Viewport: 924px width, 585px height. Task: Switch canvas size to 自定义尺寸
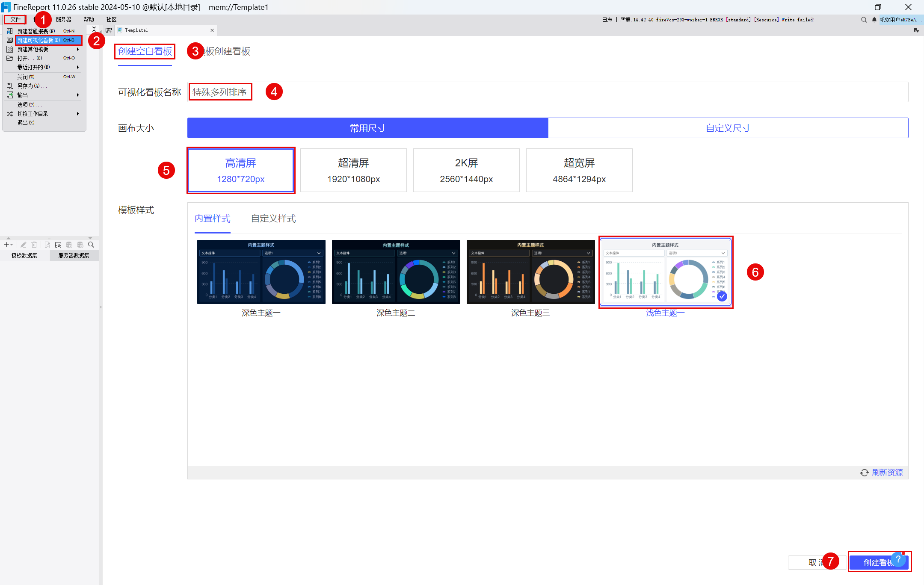(728, 128)
